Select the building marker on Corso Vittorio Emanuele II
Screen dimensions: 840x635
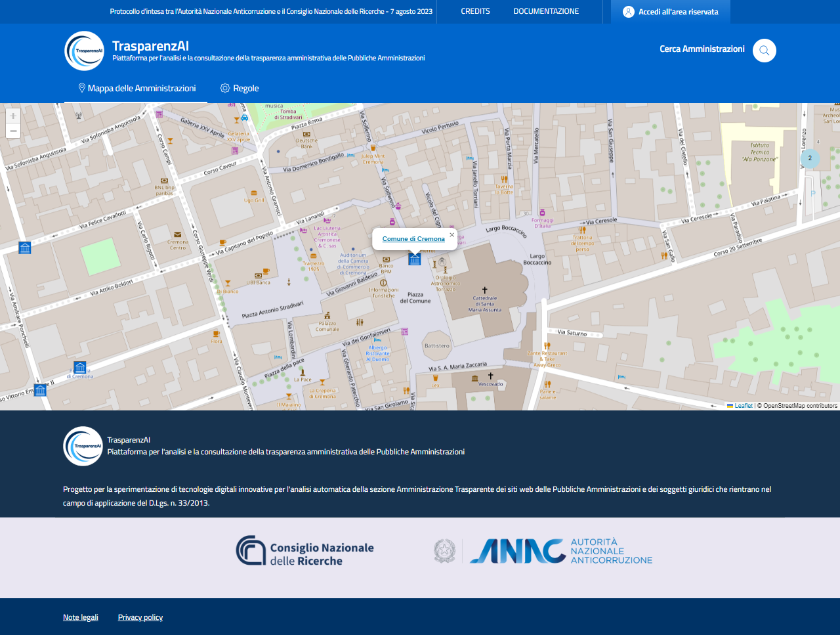[40, 390]
